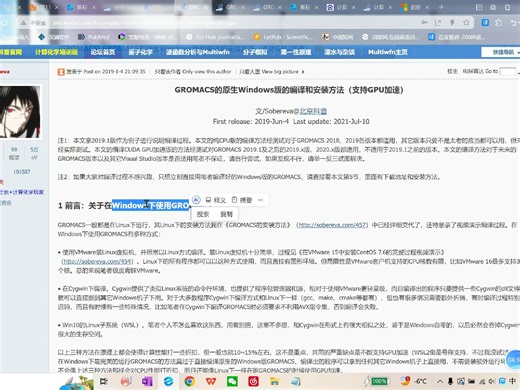This screenshot has height=390, width=520.
Task: Open a new browser tab
Action: click(441, 7)
